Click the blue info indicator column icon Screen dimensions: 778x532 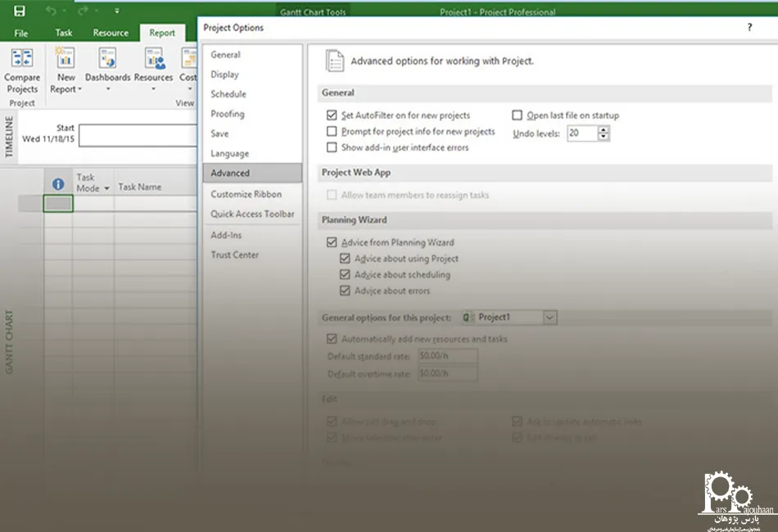(x=58, y=185)
